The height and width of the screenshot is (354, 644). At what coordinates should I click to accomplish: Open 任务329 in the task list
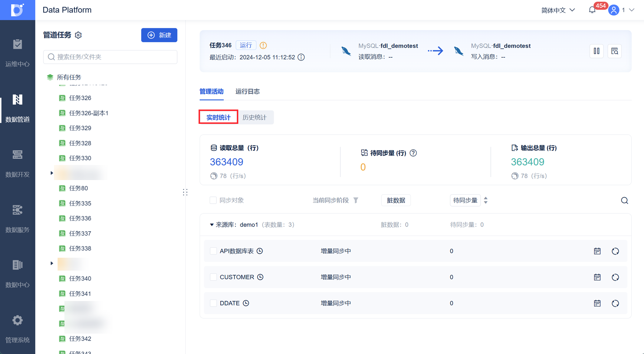click(80, 128)
